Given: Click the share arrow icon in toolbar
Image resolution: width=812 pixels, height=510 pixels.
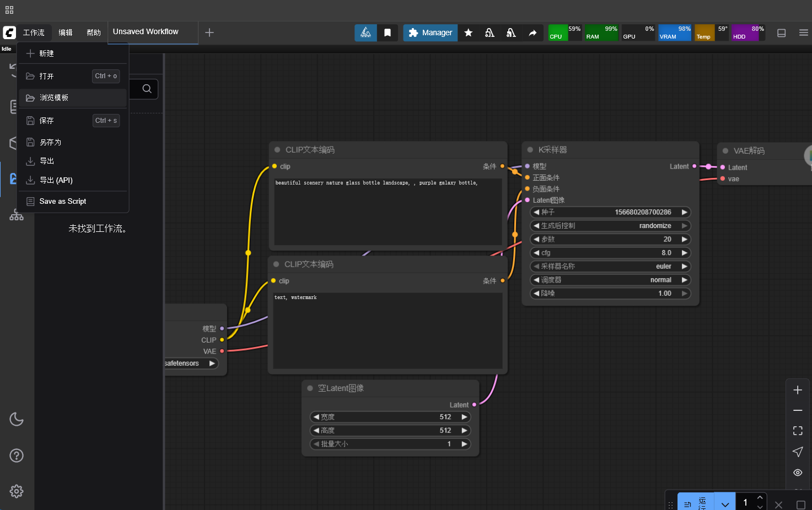Looking at the screenshot, I should (x=533, y=32).
